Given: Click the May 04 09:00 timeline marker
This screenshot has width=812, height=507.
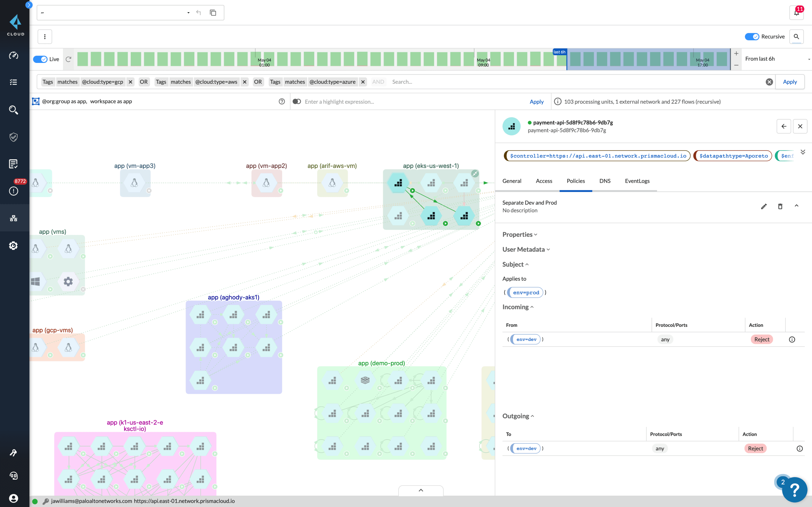Looking at the screenshot, I should tap(483, 62).
